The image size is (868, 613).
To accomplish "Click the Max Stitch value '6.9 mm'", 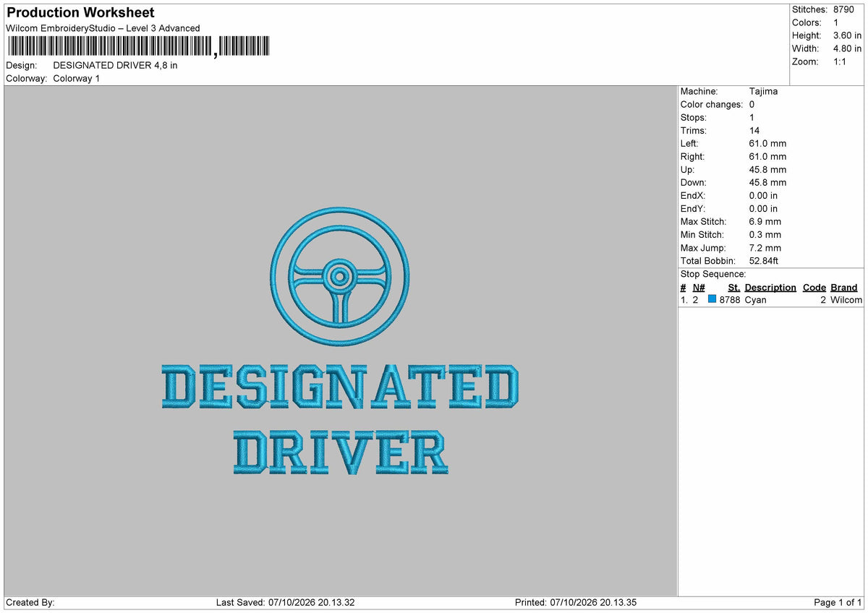I will [765, 221].
